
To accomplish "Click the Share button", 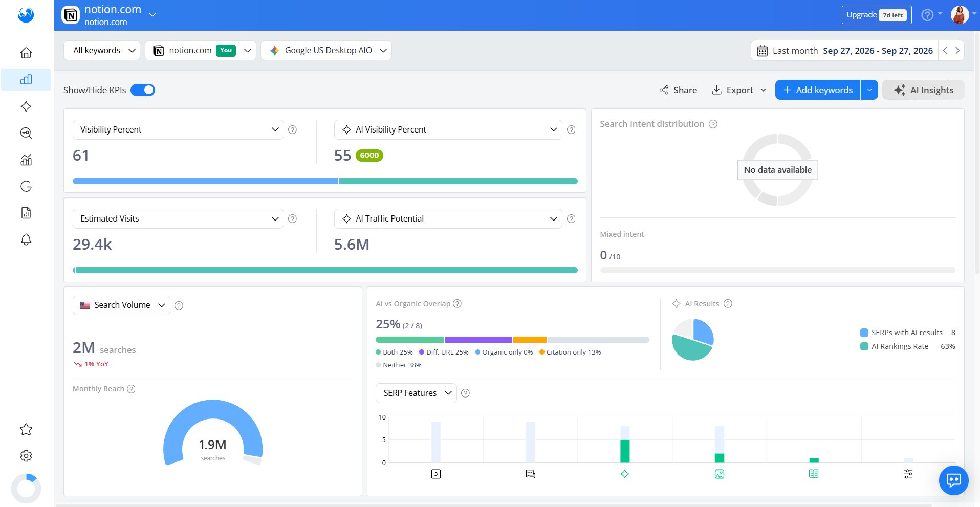I will (678, 90).
